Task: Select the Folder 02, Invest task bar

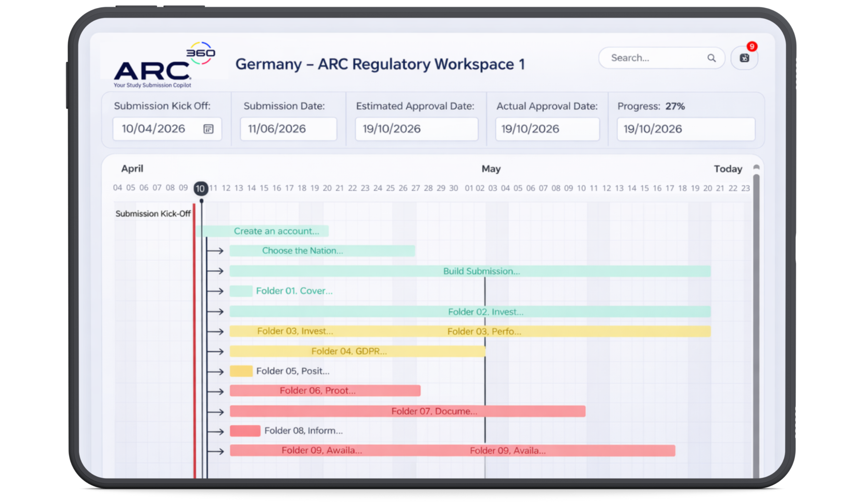Action: point(470,312)
